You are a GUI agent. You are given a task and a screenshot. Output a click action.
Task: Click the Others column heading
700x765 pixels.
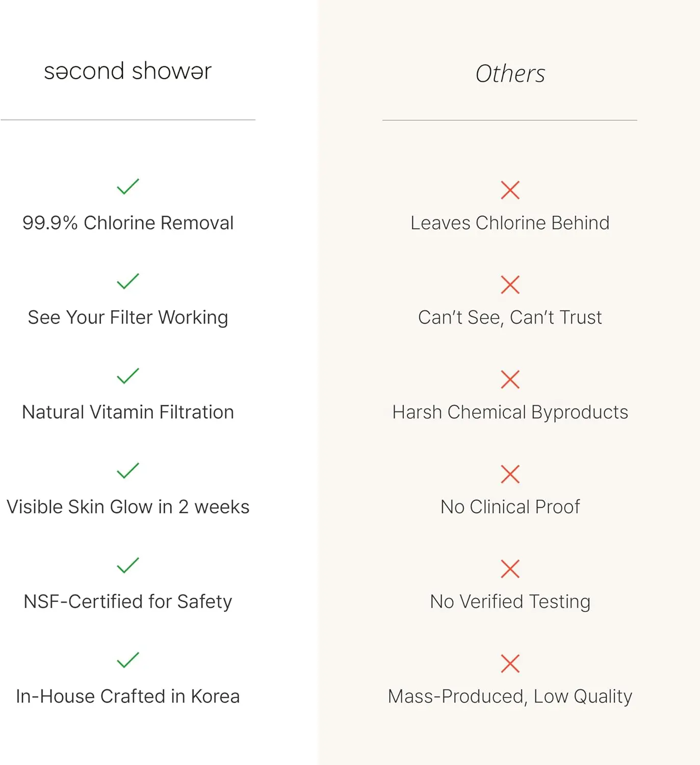coord(510,74)
